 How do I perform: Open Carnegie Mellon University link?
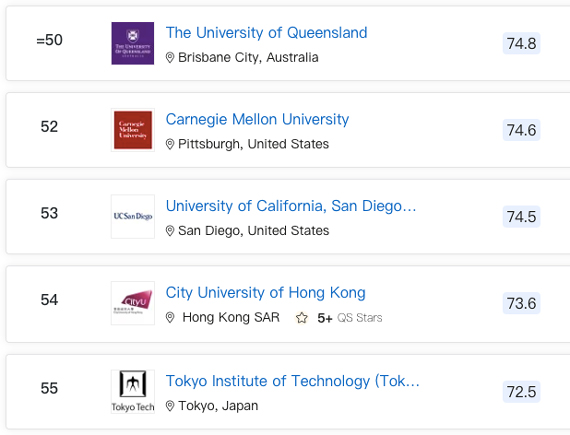[257, 120]
